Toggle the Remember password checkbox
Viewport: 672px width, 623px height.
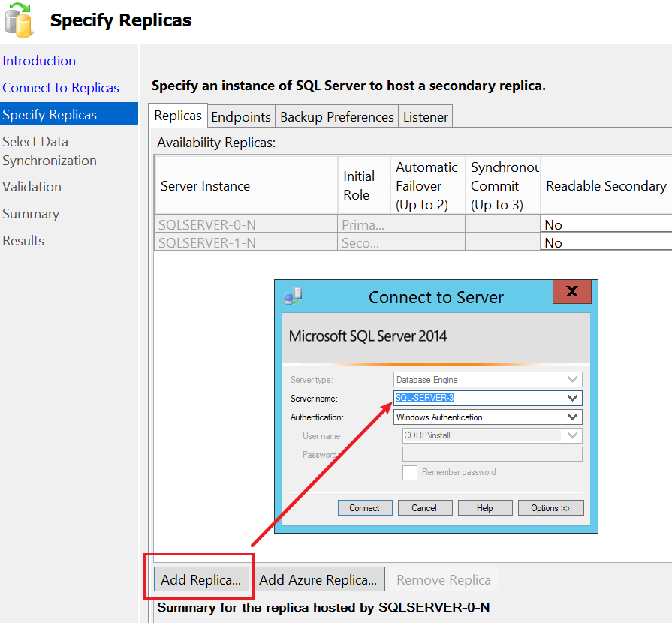click(x=410, y=473)
